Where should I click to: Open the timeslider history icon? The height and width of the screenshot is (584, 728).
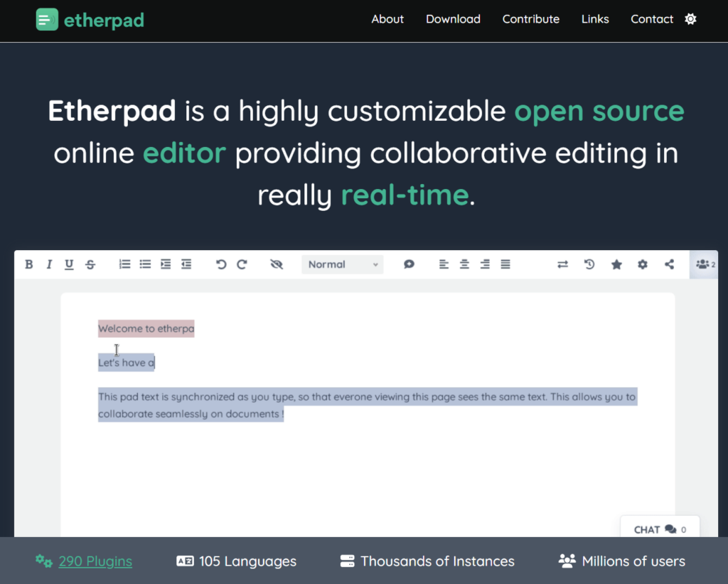tap(589, 264)
